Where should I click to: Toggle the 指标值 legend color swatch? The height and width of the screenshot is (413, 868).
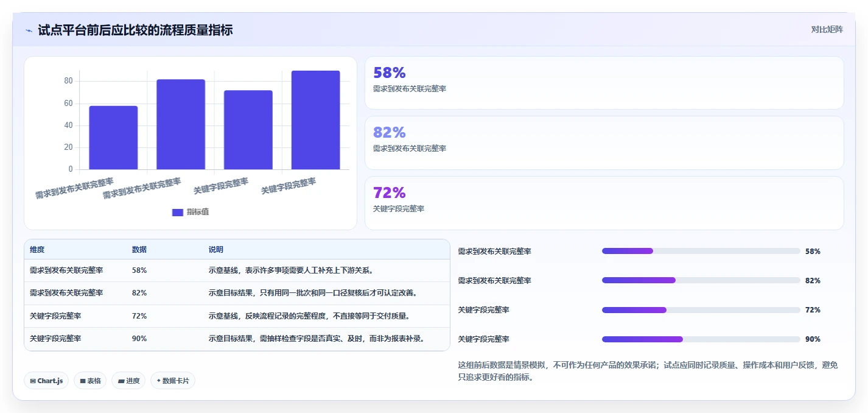point(178,212)
